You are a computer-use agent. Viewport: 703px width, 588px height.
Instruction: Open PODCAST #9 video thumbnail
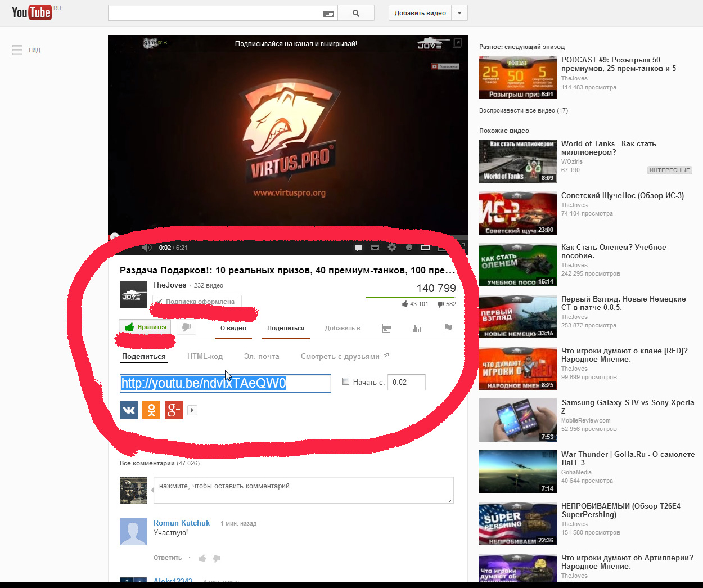[x=518, y=77]
